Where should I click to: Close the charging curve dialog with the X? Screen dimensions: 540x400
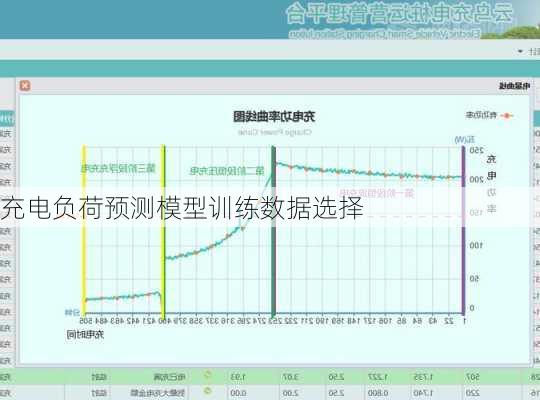click(x=25, y=85)
